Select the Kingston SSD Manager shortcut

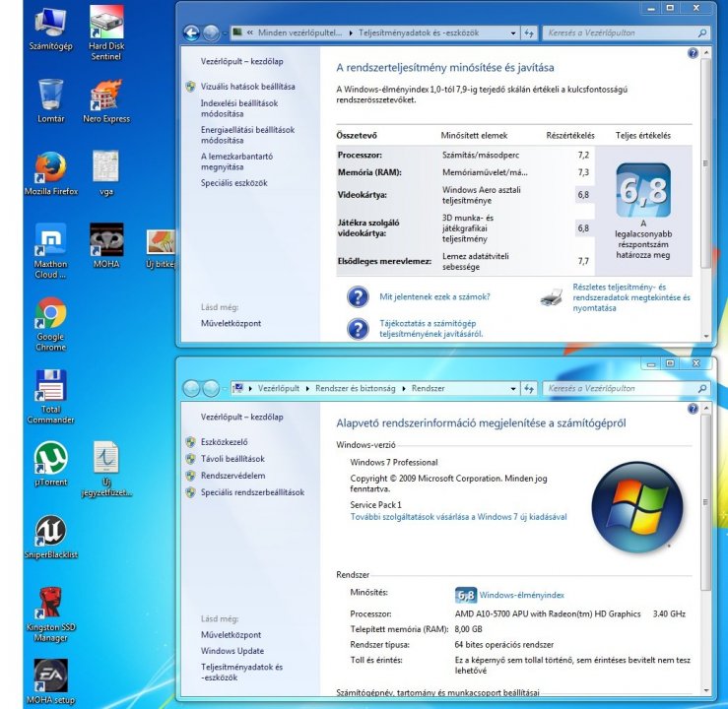(50, 614)
